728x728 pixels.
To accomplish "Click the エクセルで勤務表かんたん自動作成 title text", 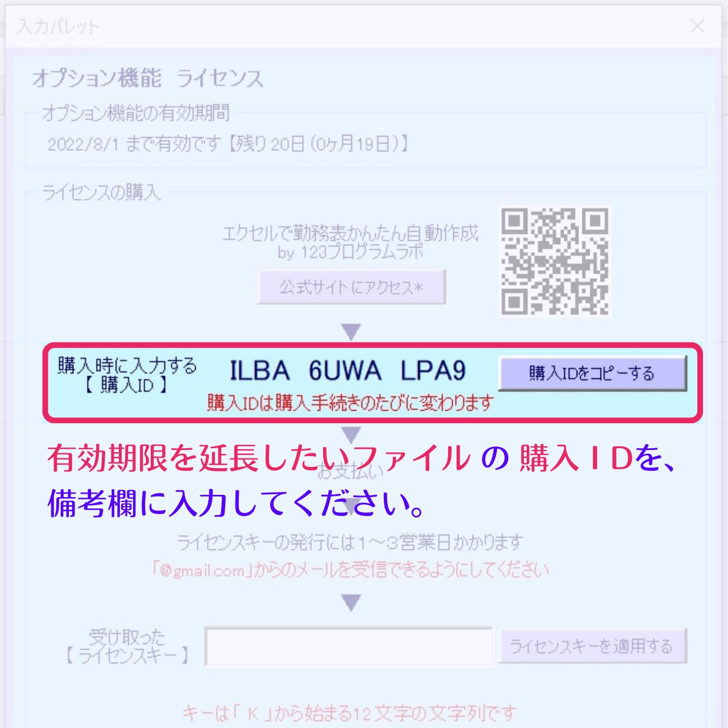I will pyautogui.click(x=350, y=233).
